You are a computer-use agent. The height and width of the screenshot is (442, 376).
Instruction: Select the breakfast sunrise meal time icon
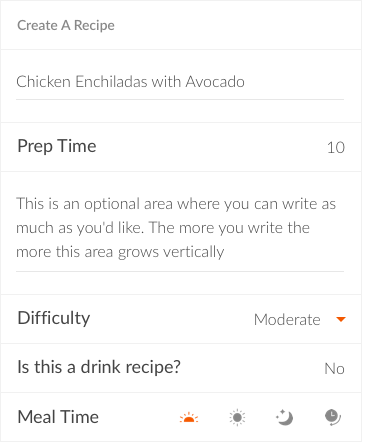tap(189, 417)
